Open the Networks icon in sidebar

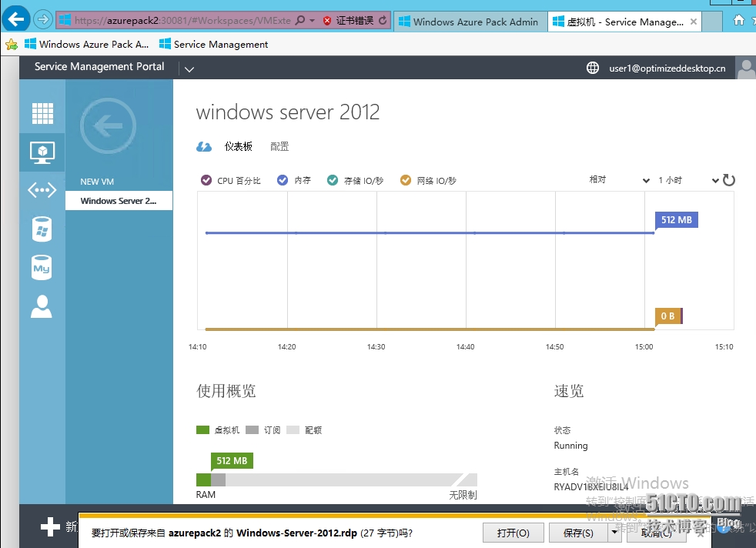pyautogui.click(x=42, y=190)
